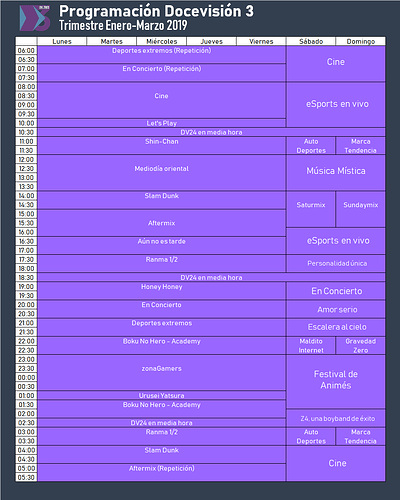Click the Festival de Animés block
This screenshot has width=400, height=500.
point(336,382)
